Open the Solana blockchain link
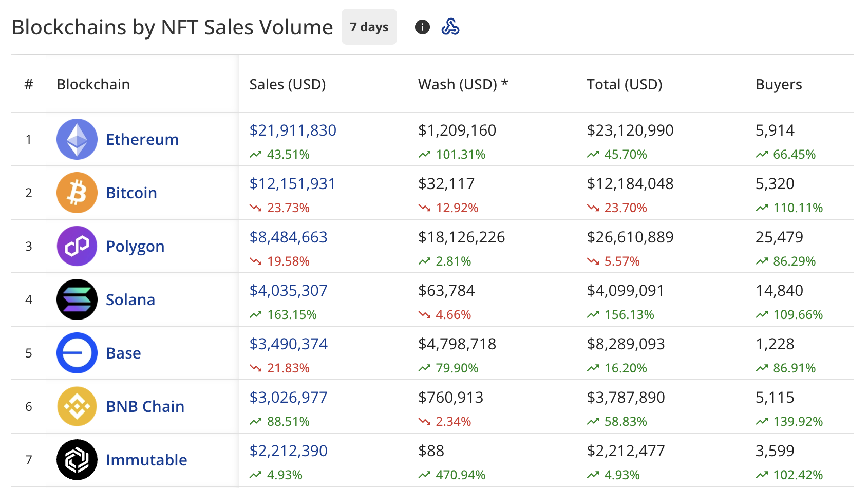Image resolution: width=868 pixels, height=488 pixels. click(130, 299)
